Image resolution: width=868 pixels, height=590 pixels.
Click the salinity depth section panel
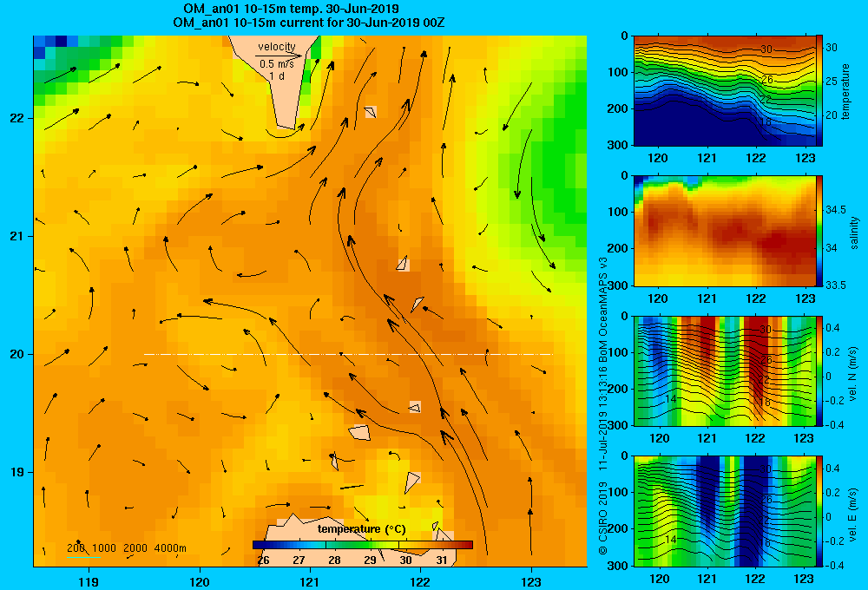coord(725,231)
